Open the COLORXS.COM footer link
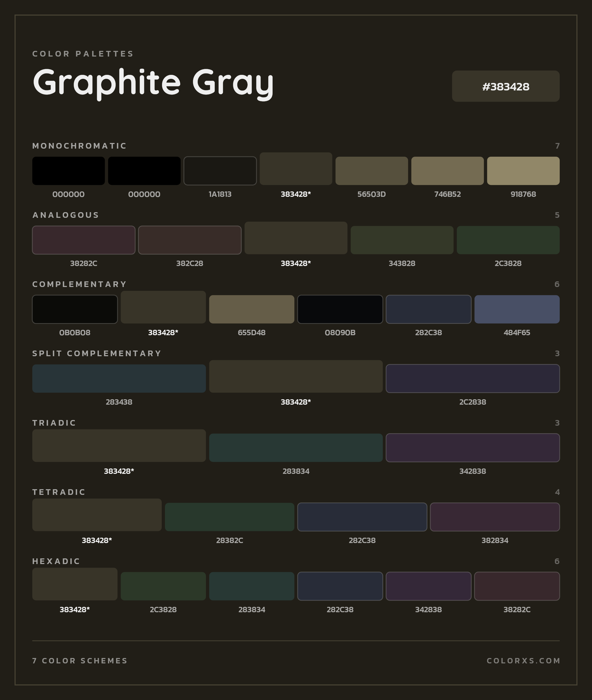 point(523,661)
